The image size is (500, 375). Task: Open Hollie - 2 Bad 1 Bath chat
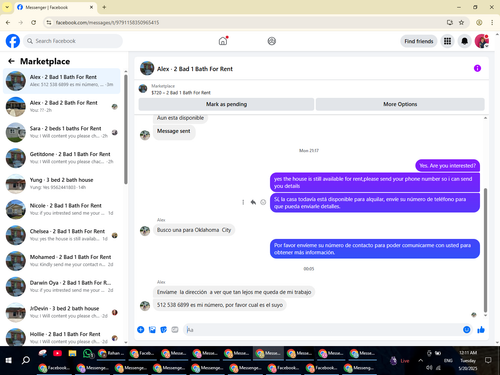click(x=62, y=336)
